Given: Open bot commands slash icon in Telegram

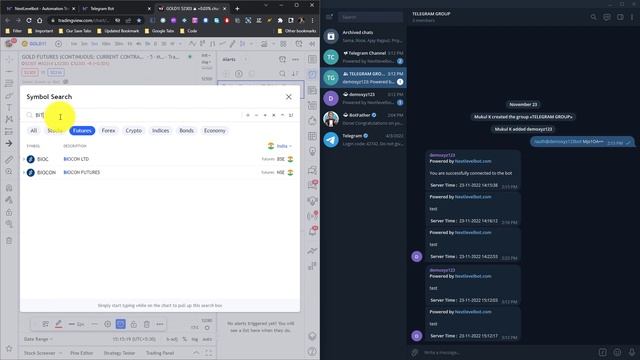Looking at the screenshot, I should 602,352.
